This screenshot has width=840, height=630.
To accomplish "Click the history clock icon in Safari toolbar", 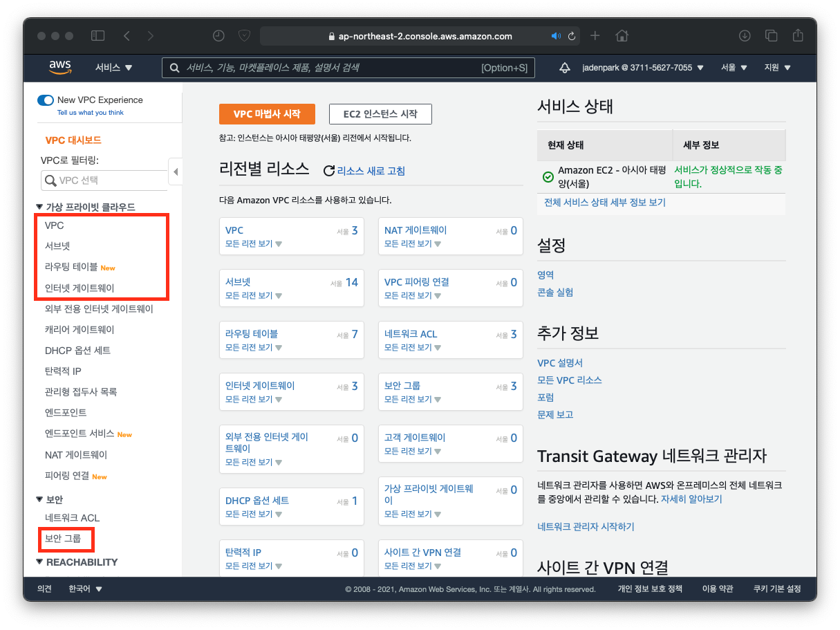I will pos(218,36).
